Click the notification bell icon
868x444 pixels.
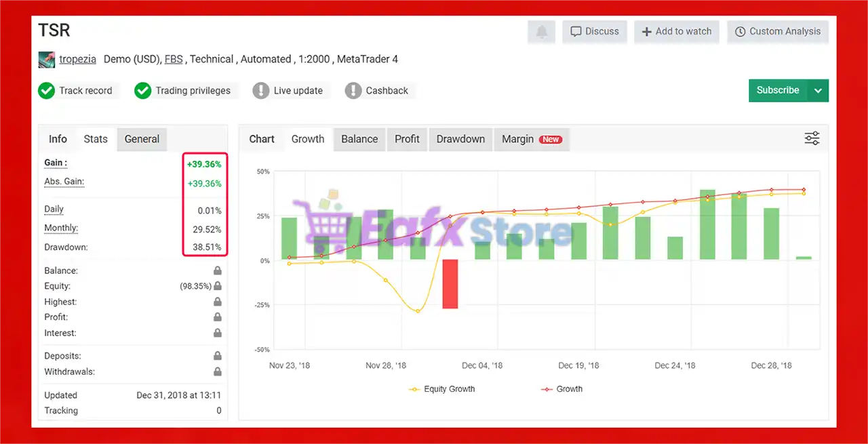(542, 32)
